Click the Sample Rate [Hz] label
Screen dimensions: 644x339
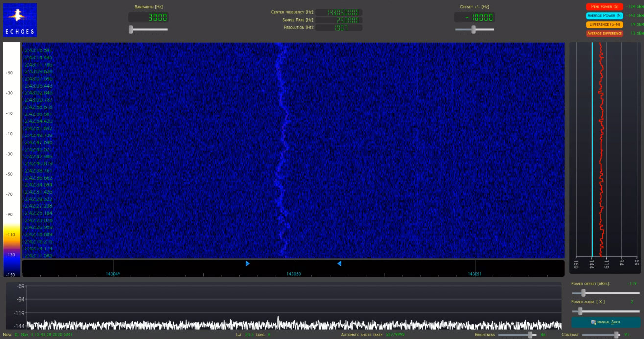pos(298,20)
